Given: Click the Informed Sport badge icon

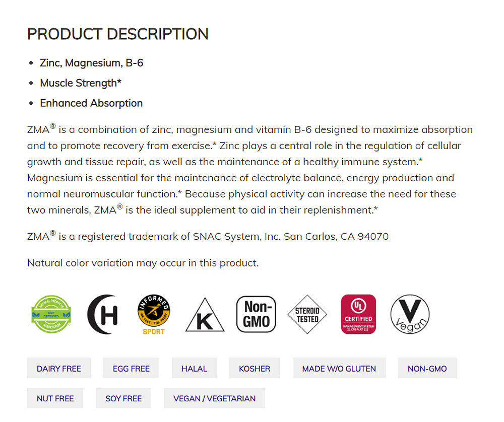Looking at the screenshot, I should (x=154, y=314).
